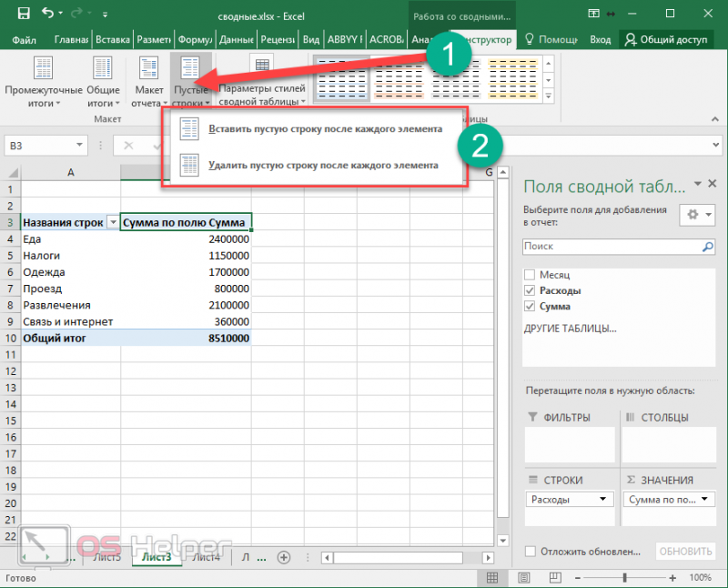This screenshot has height=588, width=728.
Task: Open the Undo history dropdown arrow
Action: [x=61, y=14]
